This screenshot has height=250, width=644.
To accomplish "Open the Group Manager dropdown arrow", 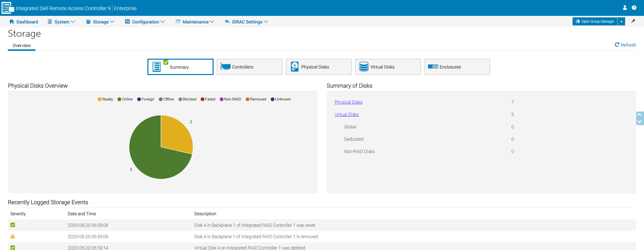I will click(621, 22).
